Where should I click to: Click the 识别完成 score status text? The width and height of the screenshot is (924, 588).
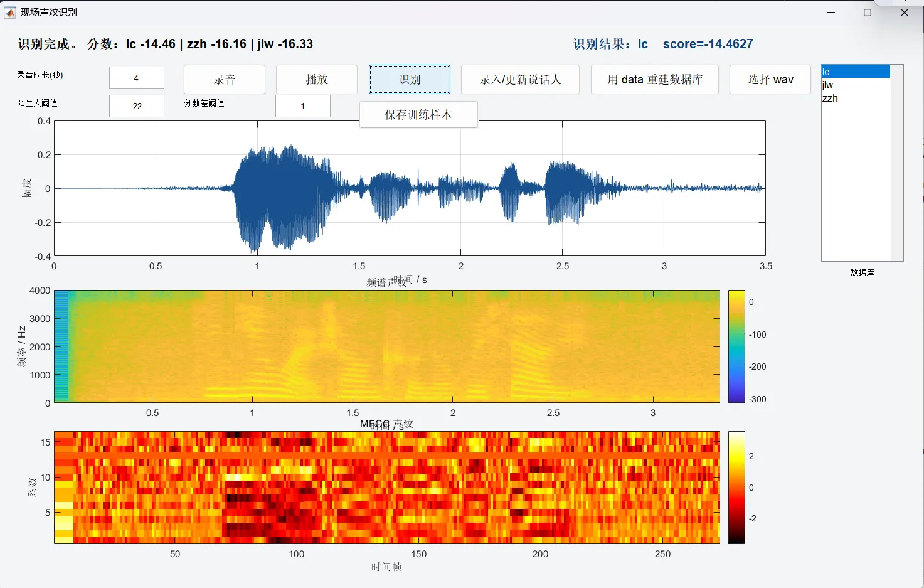point(166,44)
